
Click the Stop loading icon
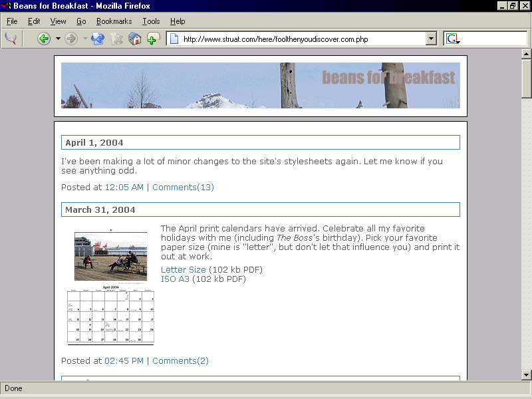[x=117, y=39]
